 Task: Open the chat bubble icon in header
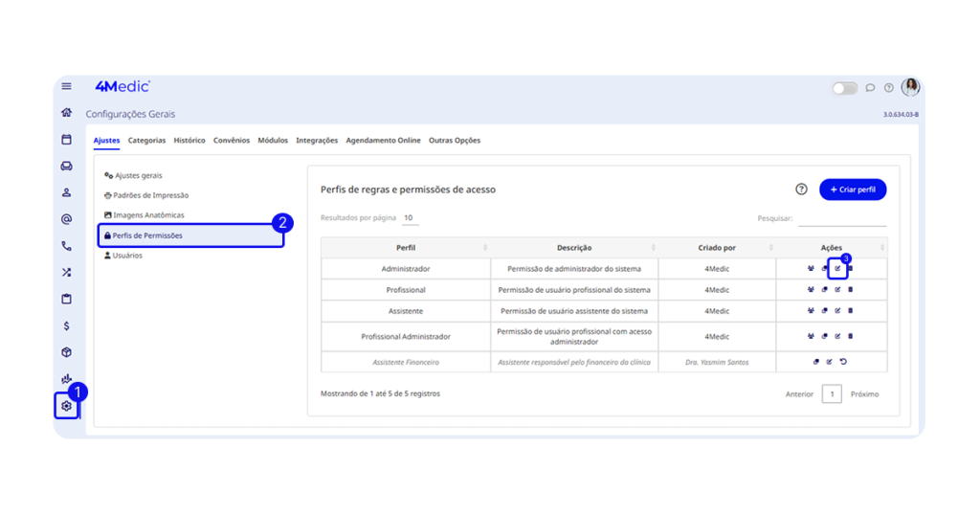point(870,88)
